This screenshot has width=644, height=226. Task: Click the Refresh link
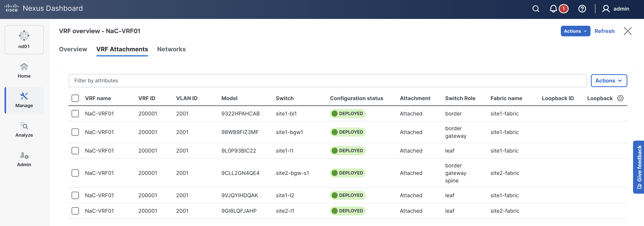pos(604,31)
